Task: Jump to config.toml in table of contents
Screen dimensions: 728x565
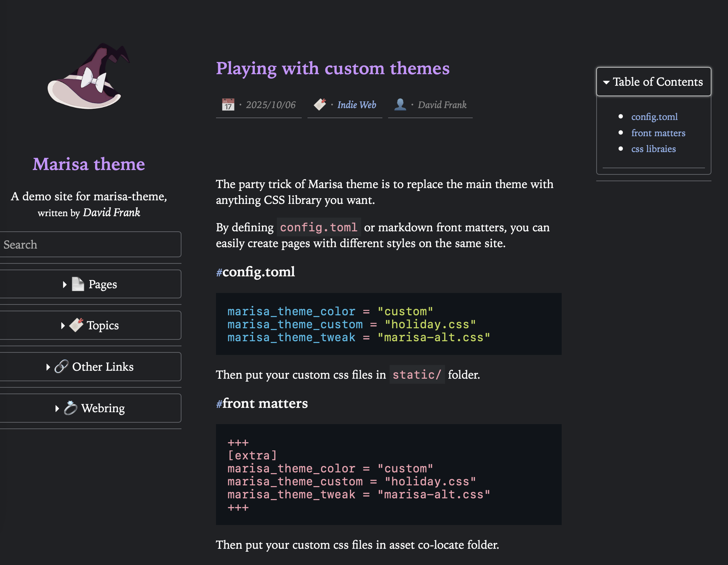Action: [x=654, y=117]
